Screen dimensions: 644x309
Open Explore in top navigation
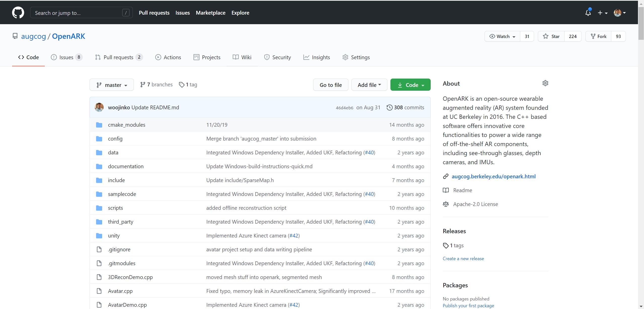pyautogui.click(x=240, y=13)
